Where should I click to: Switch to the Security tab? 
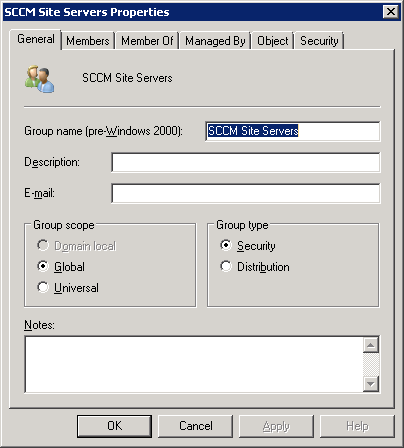[x=319, y=41]
